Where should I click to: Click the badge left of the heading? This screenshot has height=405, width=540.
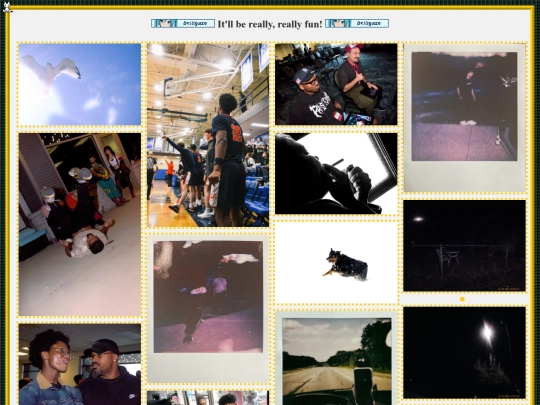[x=183, y=23]
